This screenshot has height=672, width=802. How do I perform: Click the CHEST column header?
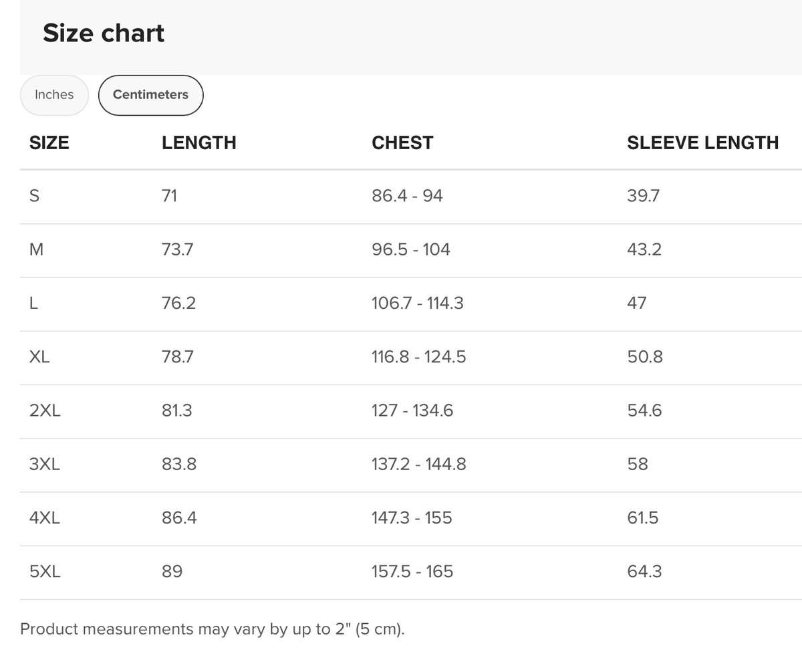pos(402,142)
